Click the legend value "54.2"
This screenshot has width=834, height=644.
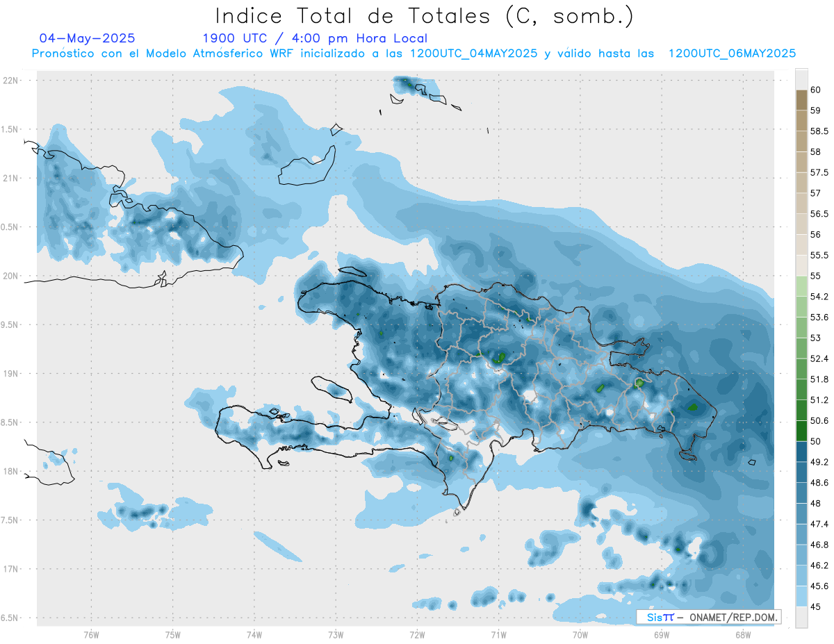tap(819, 297)
